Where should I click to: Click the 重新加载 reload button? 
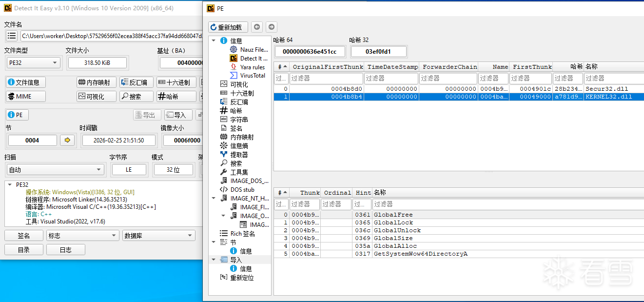pyautogui.click(x=228, y=27)
